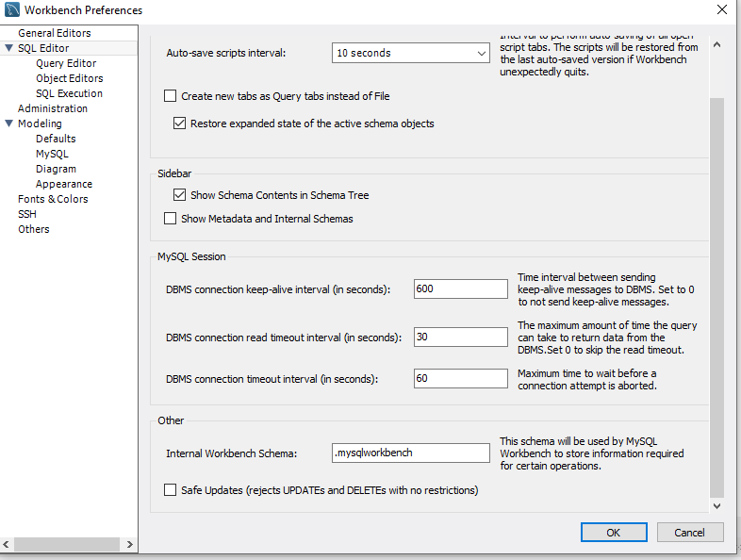Open Modeling Diagram settings
741x560 pixels.
(56, 169)
